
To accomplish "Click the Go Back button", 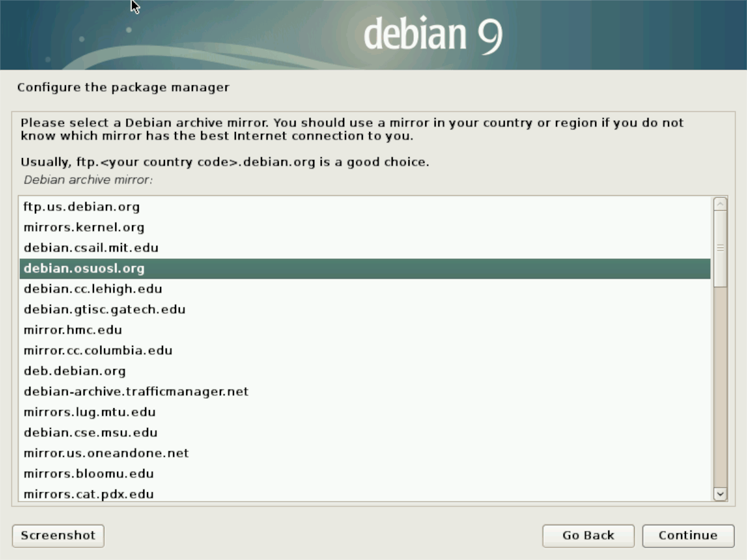I will 588,535.
